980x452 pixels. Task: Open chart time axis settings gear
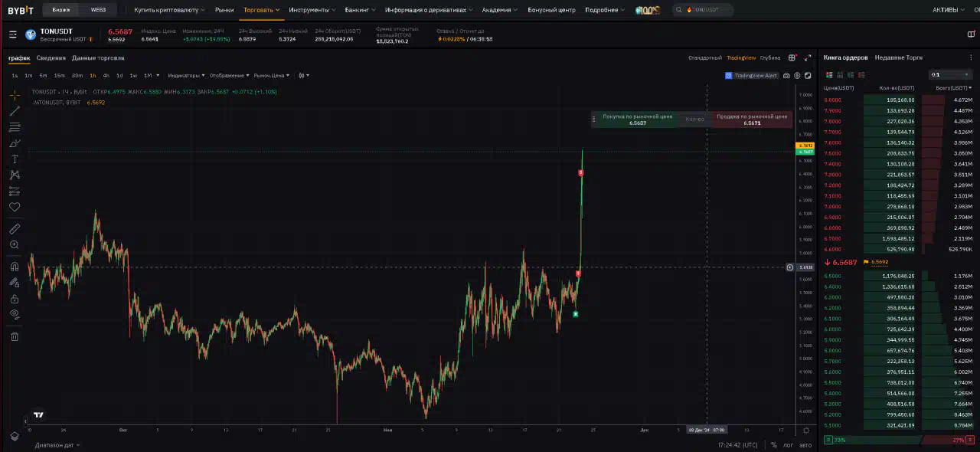[x=806, y=430]
